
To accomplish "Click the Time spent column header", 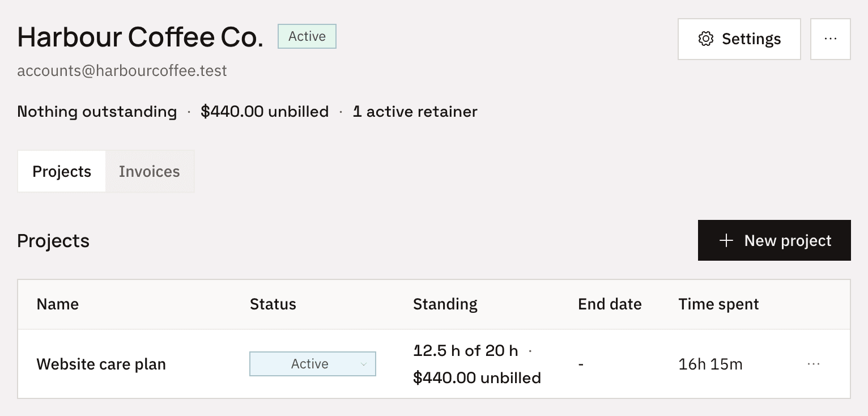I will point(718,304).
